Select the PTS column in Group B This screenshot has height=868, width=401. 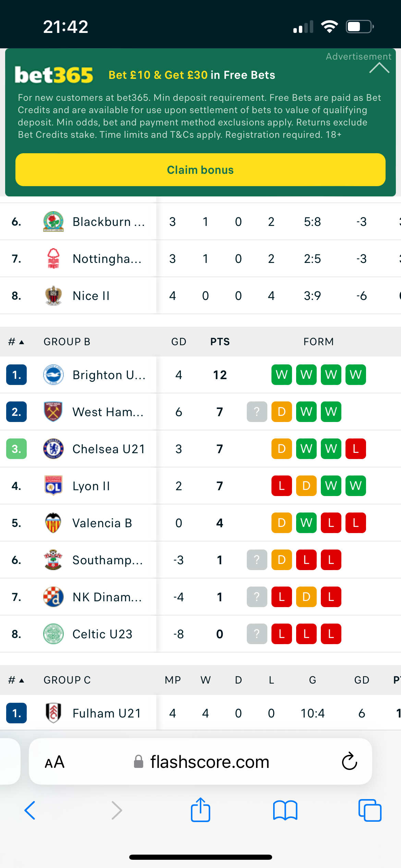tap(220, 342)
